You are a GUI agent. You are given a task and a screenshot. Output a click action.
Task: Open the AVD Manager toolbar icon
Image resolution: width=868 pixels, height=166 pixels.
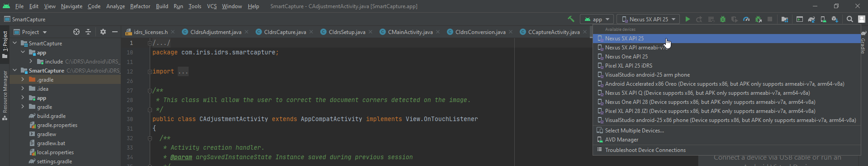(823, 19)
